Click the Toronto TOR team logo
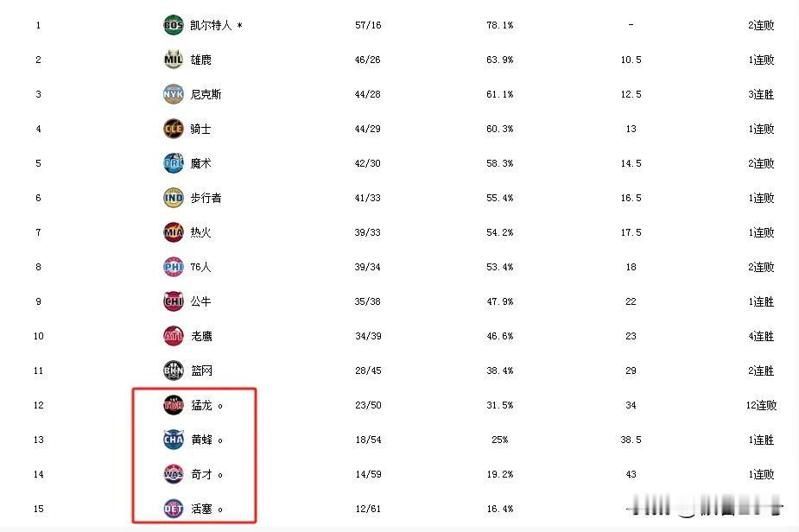 [174, 405]
